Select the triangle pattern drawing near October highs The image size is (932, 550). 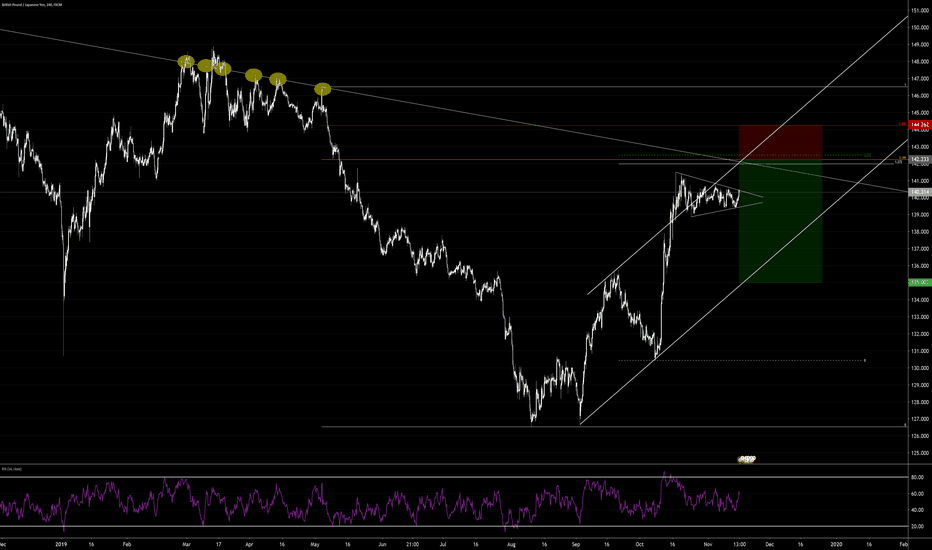pos(720,196)
